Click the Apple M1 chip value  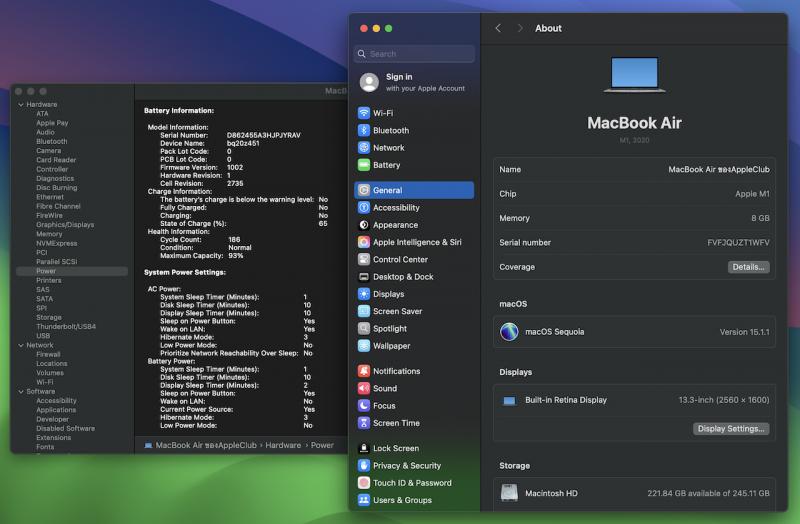point(752,194)
